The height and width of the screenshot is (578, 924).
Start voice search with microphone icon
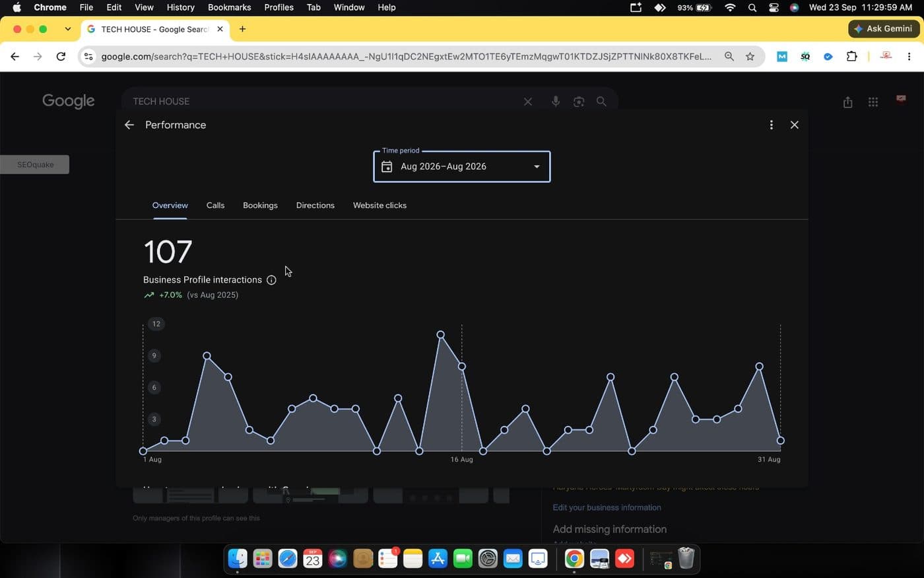(x=556, y=101)
